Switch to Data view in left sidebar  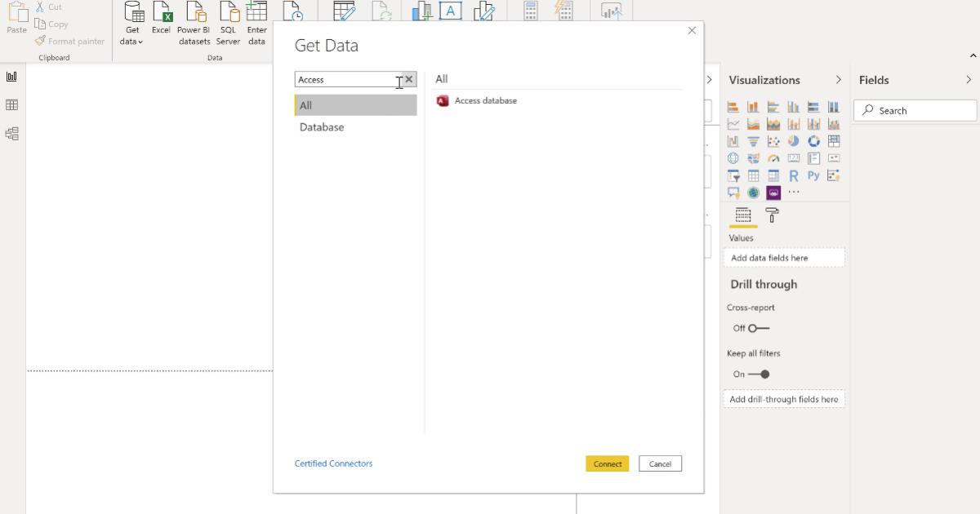pos(12,105)
